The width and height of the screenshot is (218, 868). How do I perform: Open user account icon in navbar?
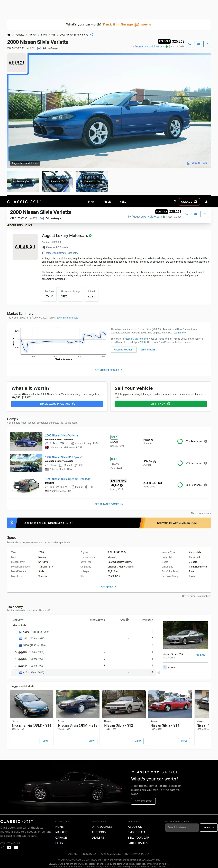pos(206,202)
